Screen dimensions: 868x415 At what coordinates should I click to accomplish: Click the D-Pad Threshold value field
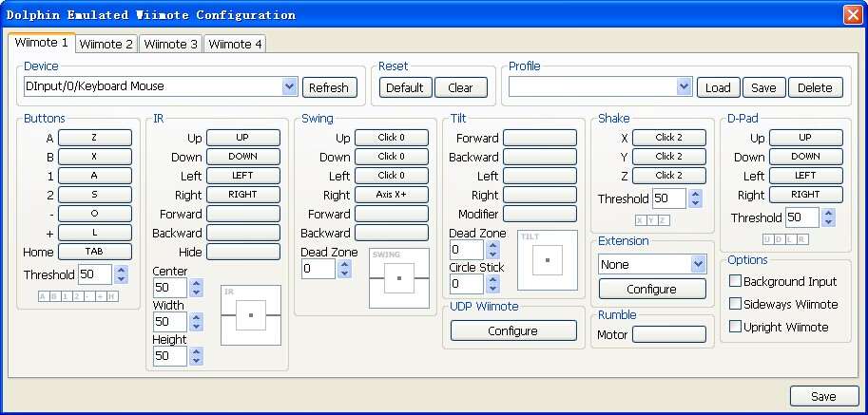pos(802,217)
